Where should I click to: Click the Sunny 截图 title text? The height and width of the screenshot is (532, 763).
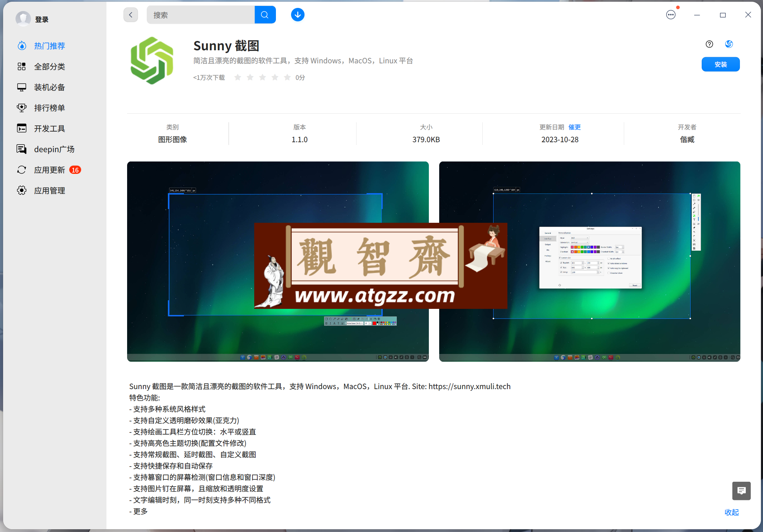[226, 45]
